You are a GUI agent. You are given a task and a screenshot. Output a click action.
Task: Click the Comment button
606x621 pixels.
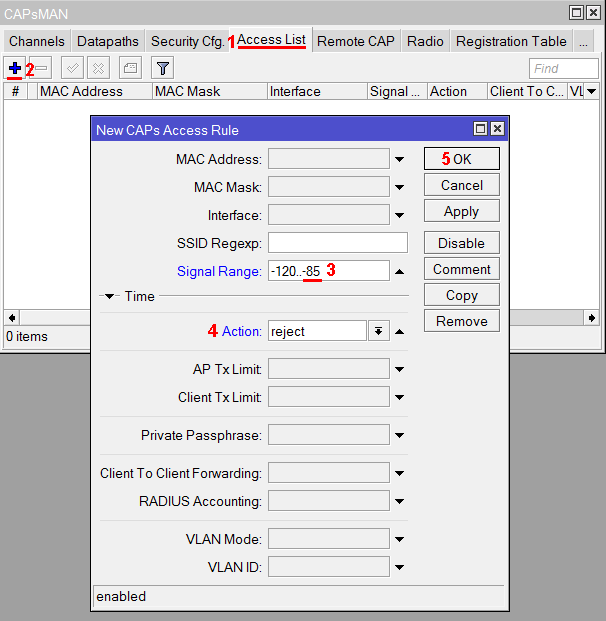click(x=461, y=269)
